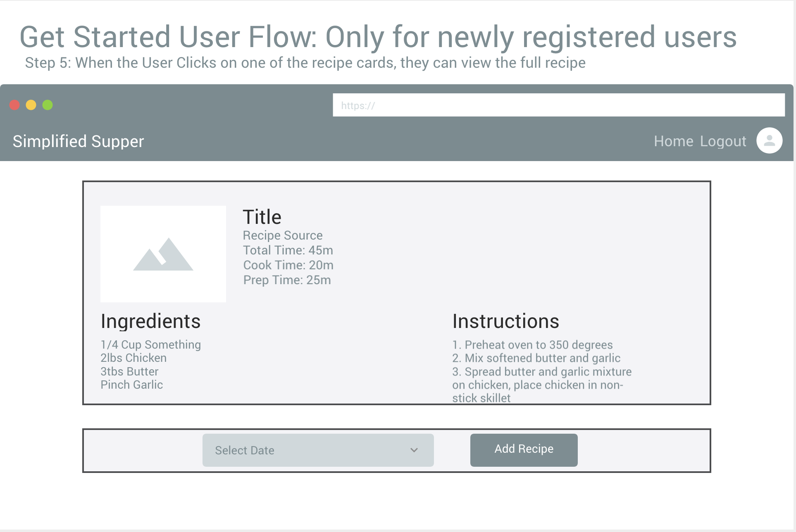Click the recipe image placeholder thumbnail
The width and height of the screenshot is (796, 532).
point(163,254)
